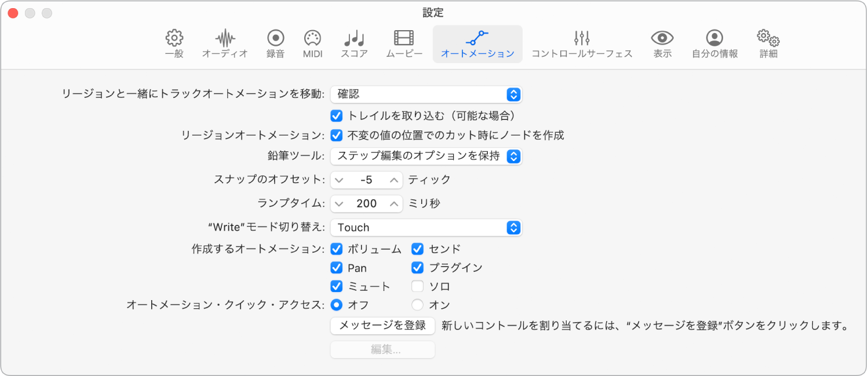This screenshot has height=376, width=868.
Task: Disable the トレイルを取り込む checkbox
Action: (337, 115)
